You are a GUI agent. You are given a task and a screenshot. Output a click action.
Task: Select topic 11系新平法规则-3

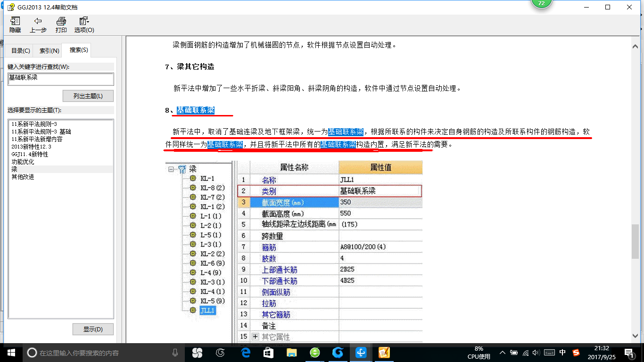pos(34,124)
